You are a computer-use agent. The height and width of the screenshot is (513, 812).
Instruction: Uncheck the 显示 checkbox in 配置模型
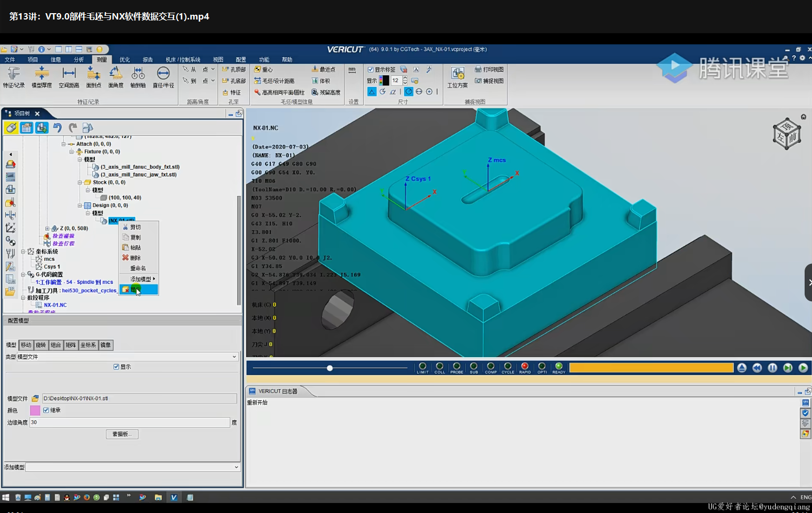[x=116, y=367]
